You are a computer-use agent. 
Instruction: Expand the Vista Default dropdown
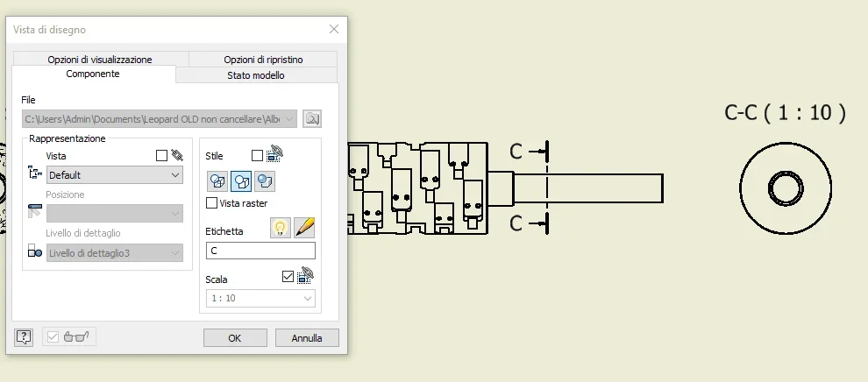point(115,175)
